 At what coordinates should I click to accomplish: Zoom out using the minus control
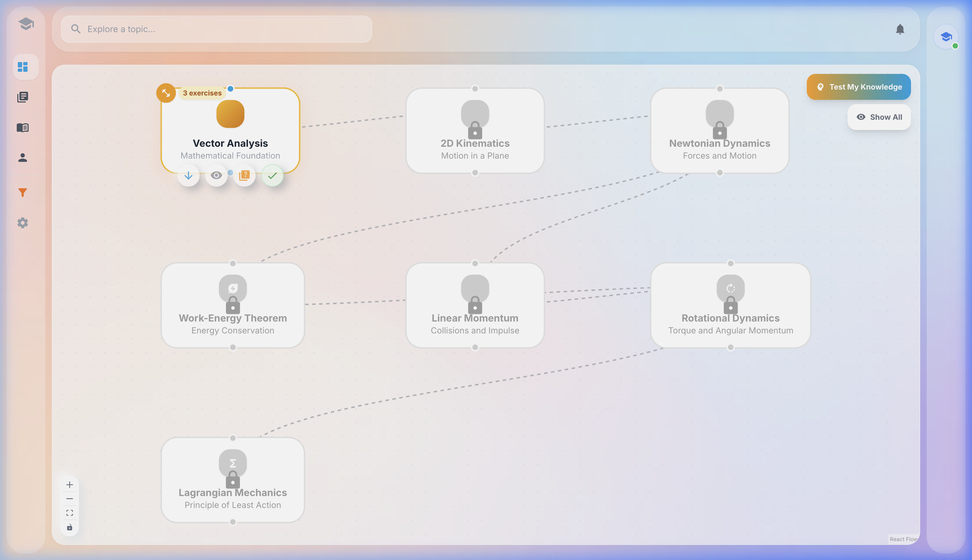[x=70, y=498]
